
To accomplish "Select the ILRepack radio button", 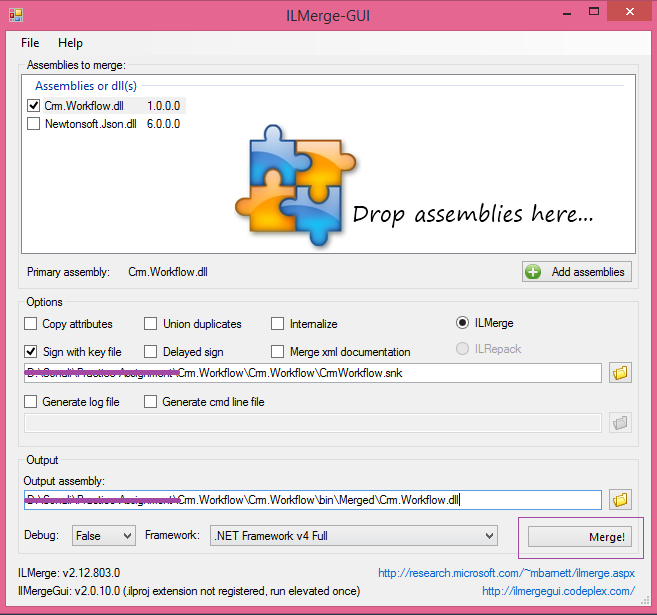I will 462,349.
